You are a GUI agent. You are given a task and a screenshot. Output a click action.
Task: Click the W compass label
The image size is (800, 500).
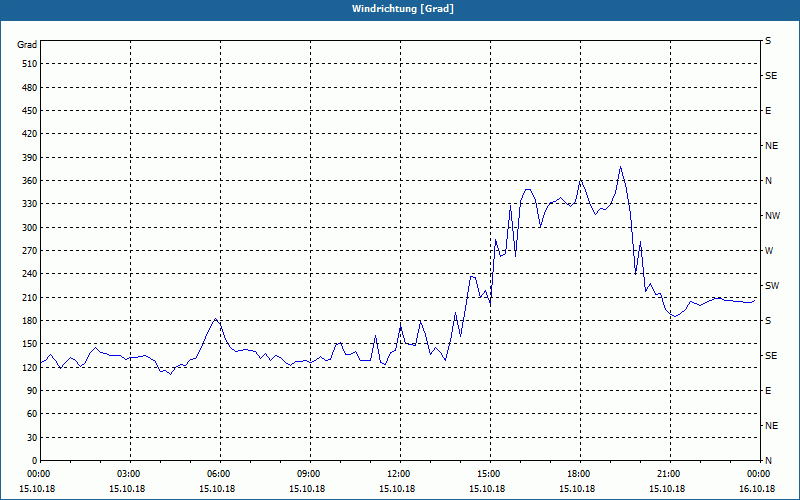pyautogui.click(x=769, y=251)
